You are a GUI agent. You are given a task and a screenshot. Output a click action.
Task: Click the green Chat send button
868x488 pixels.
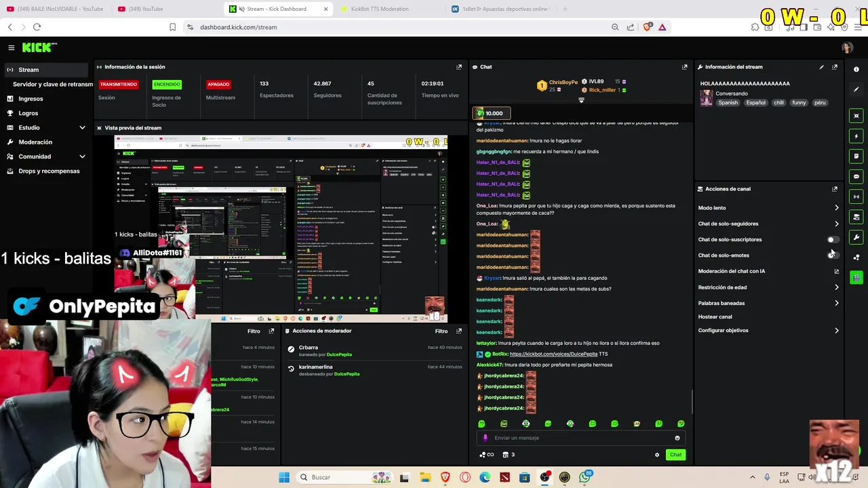(675, 455)
